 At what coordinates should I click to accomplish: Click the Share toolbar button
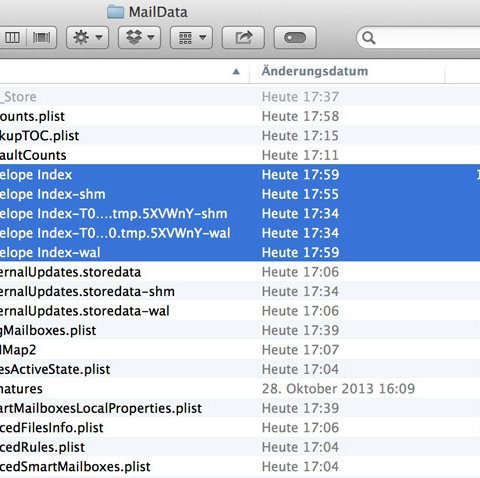(x=243, y=38)
